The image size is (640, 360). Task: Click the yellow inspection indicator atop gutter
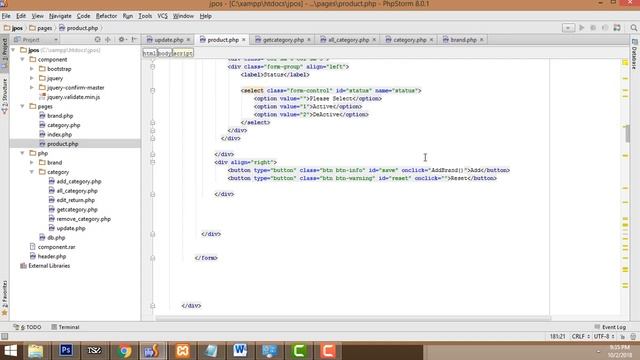(625, 62)
